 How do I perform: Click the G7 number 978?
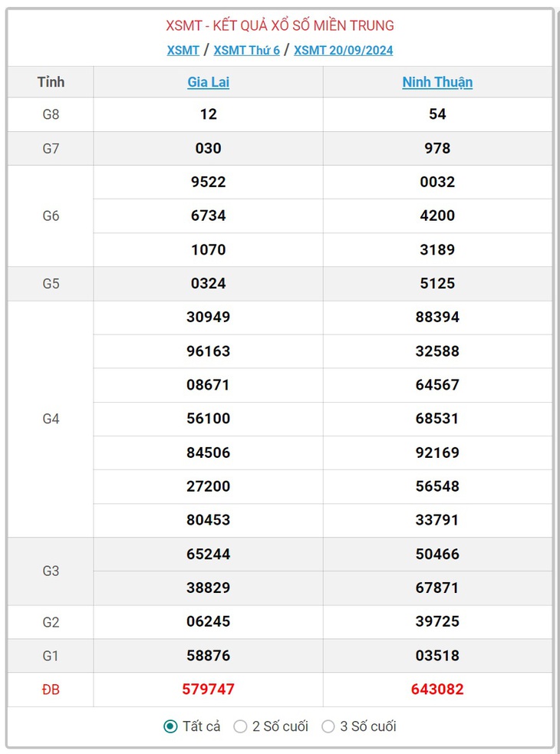coord(437,148)
